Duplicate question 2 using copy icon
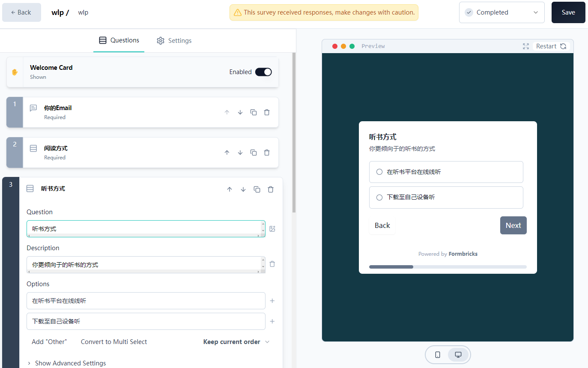The image size is (588, 368). tap(254, 153)
